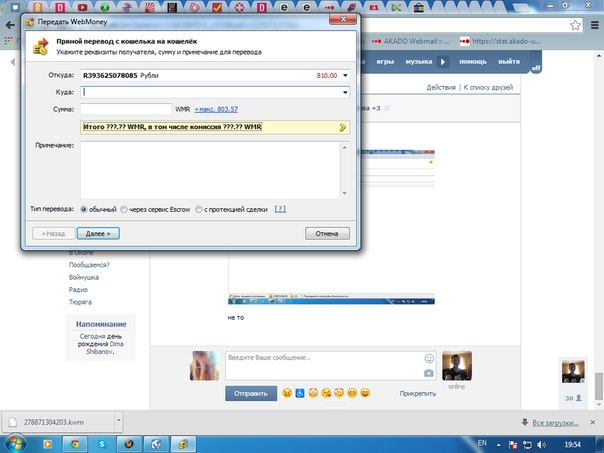Open the download item dropdown arrow

tap(119, 421)
